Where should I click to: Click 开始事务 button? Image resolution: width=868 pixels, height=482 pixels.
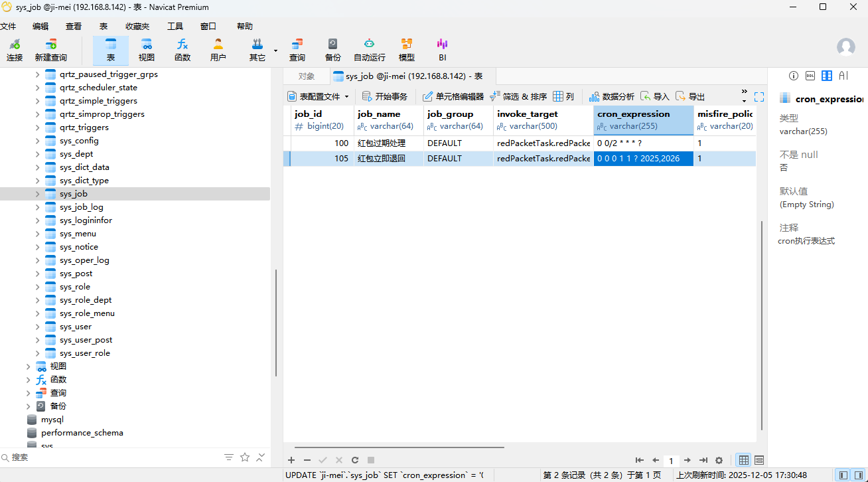385,96
